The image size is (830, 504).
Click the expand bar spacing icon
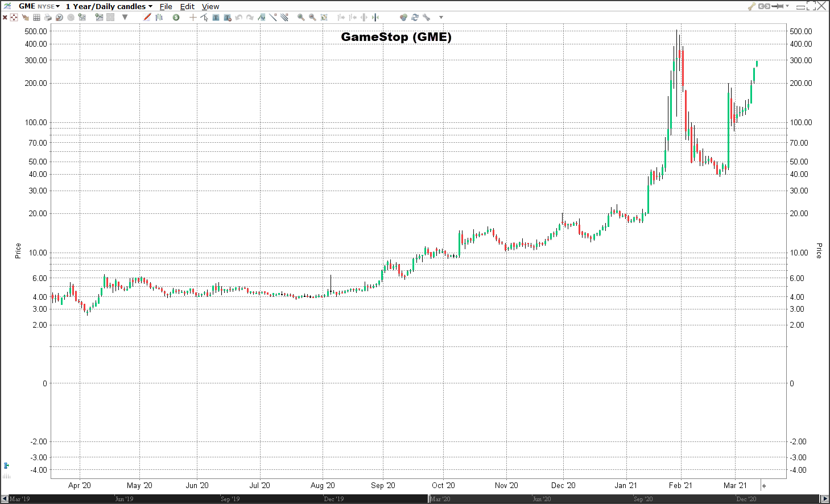click(x=364, y=18)
